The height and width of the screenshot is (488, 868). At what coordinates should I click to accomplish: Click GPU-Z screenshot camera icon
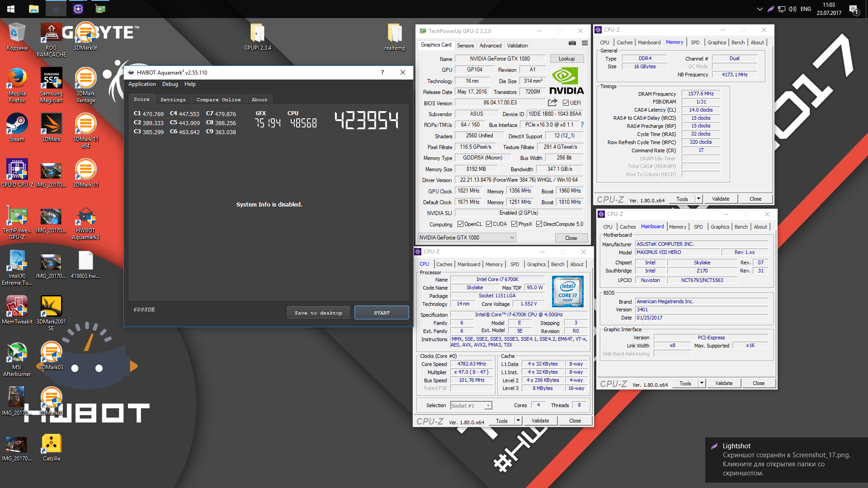pyautogui.click(x=572, y=43)
